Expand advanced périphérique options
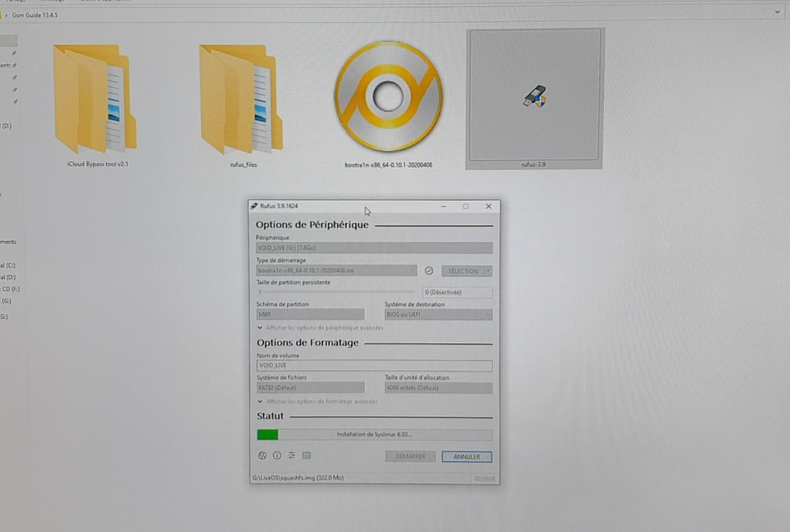 (x=320, y=328)
